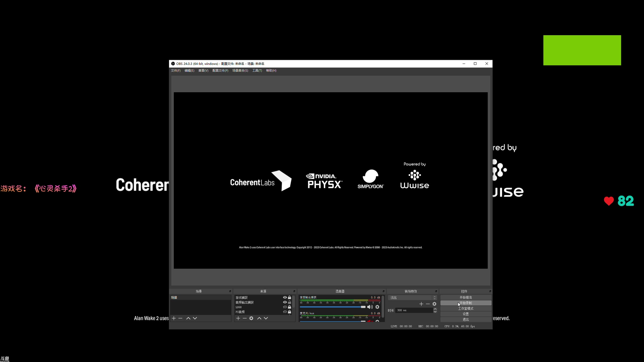Select the 场景 item in scenes list
The width and height of the screenshot is (644, 362).
(200, 297)
